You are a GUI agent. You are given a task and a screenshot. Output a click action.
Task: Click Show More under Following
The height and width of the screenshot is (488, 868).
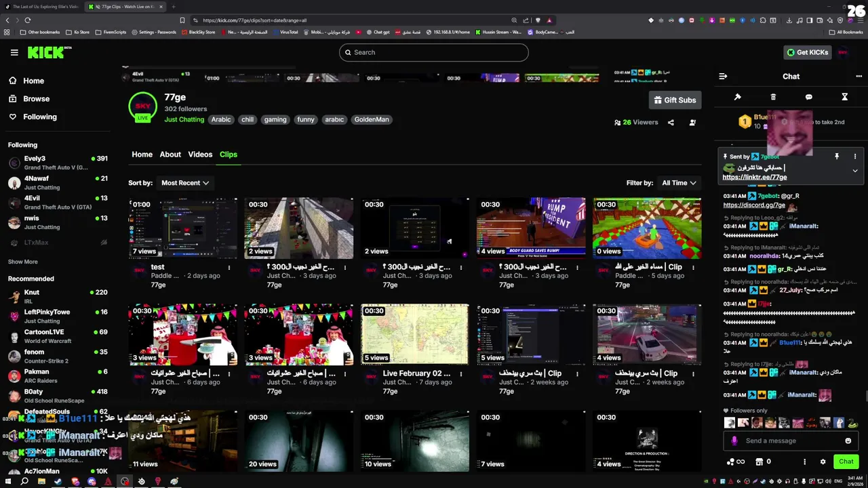click(23, 262)
